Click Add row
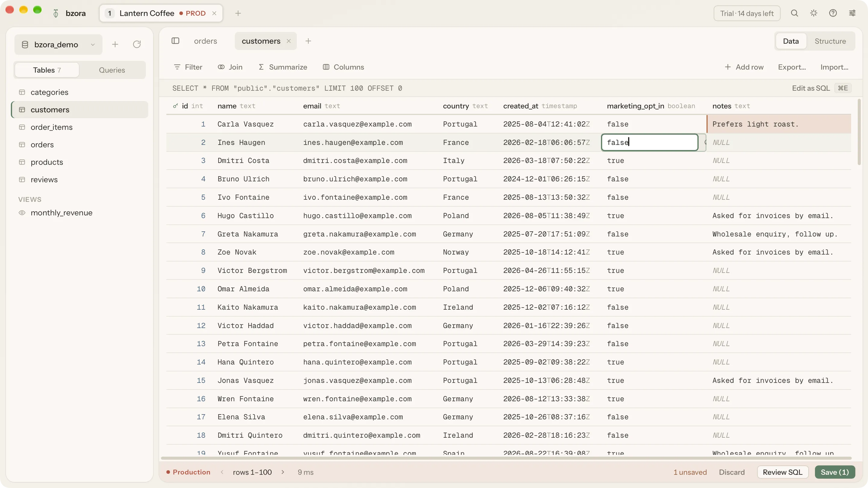The height and width of the screenshot is (488, 868). (744, 67)
